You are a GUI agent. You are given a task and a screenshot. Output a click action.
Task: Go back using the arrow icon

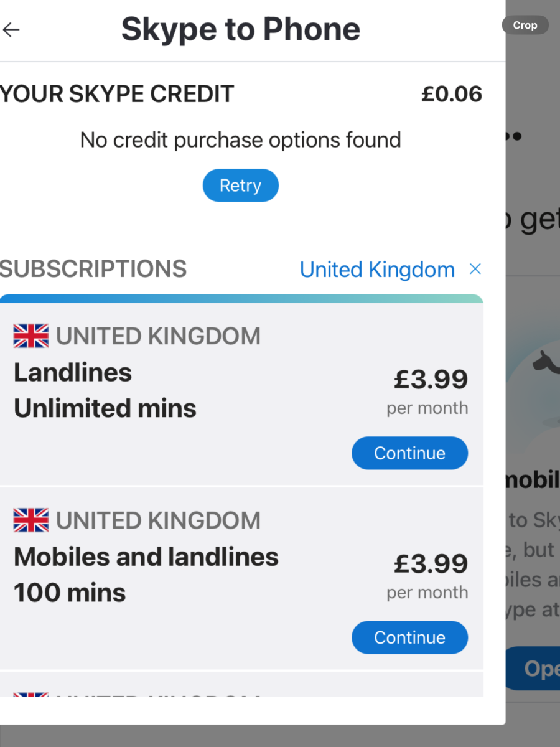11,29
